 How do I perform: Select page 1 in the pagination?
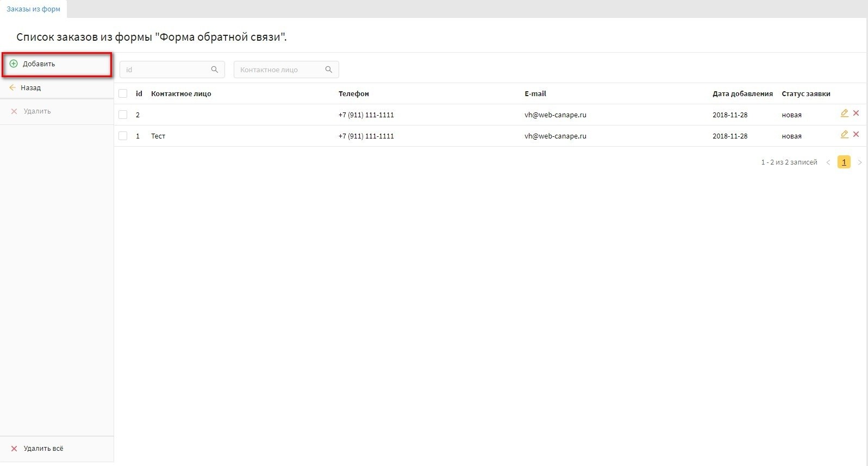tap(844, 162)
